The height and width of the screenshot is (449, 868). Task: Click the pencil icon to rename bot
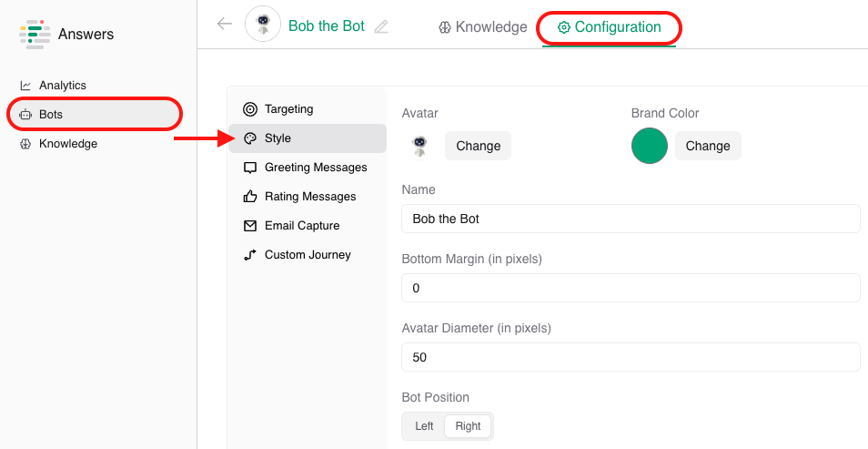point(381,27)
